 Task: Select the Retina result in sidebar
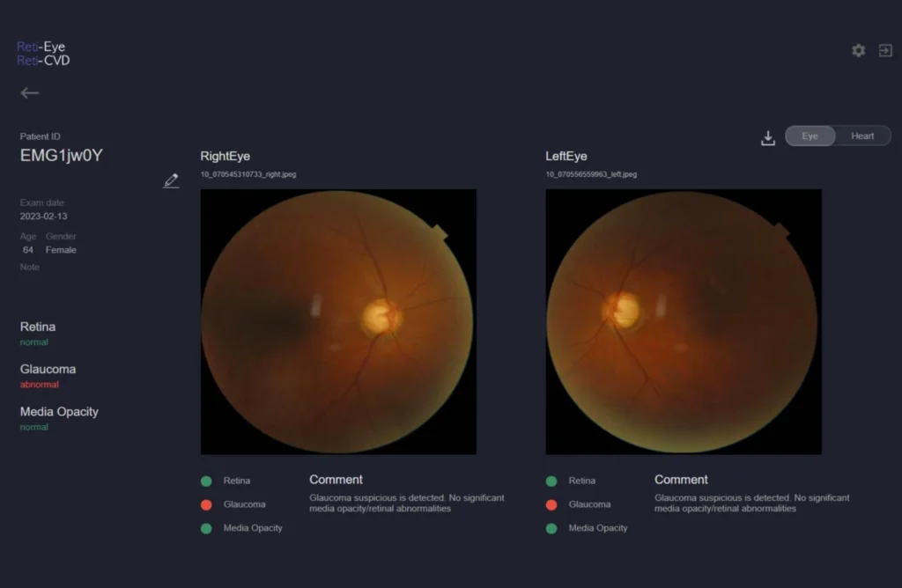(38, 333)
